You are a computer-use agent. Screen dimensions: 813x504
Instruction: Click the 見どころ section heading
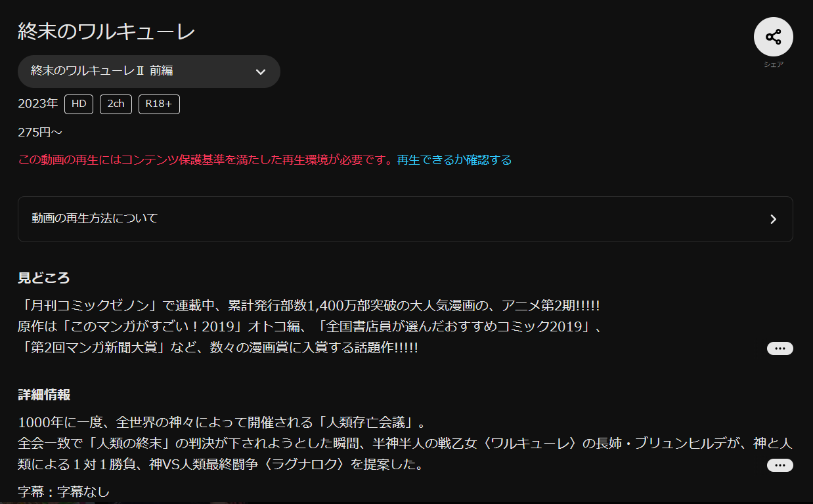(x=43, y=278)
